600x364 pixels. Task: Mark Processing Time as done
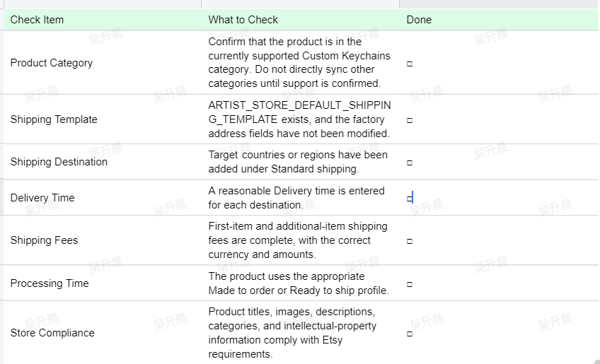click(x=410, y=284)
